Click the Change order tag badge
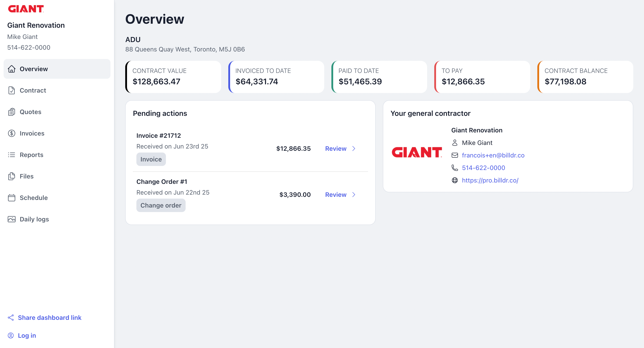This screenshot has height=348, width=644. pos(161,205)
